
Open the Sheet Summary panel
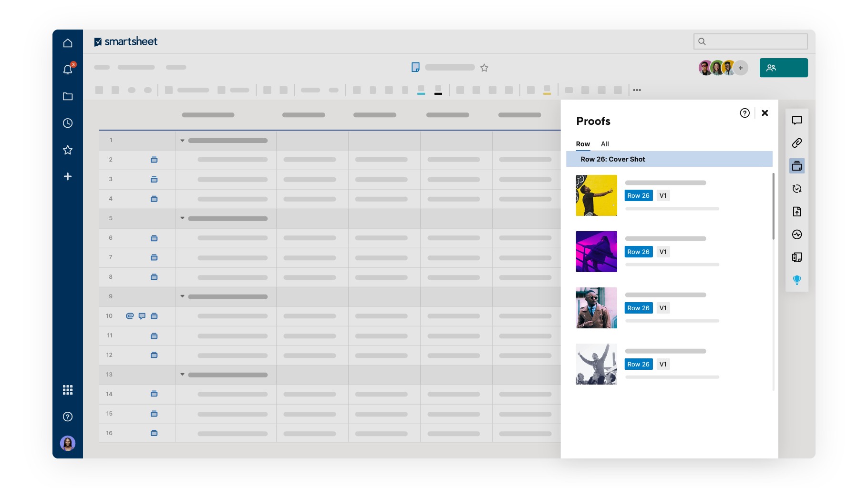(x=797, y=257)
